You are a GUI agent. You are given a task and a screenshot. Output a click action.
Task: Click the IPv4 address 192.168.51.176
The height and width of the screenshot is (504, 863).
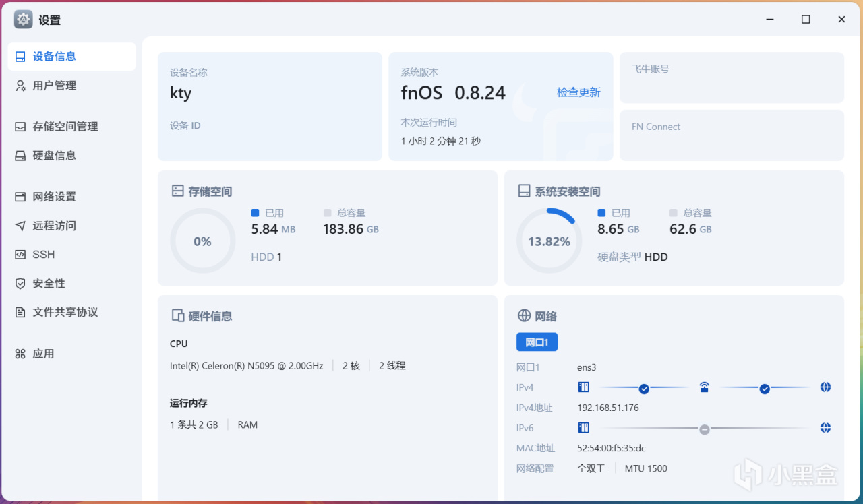pyautogui.click(x=608, y=408)
